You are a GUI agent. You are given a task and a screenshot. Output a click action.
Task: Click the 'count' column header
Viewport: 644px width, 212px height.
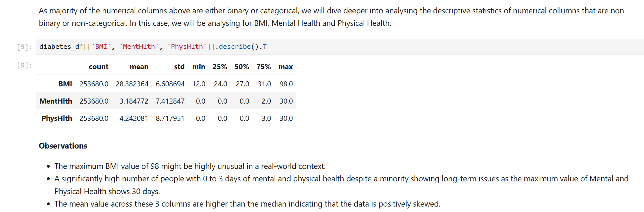99,67
